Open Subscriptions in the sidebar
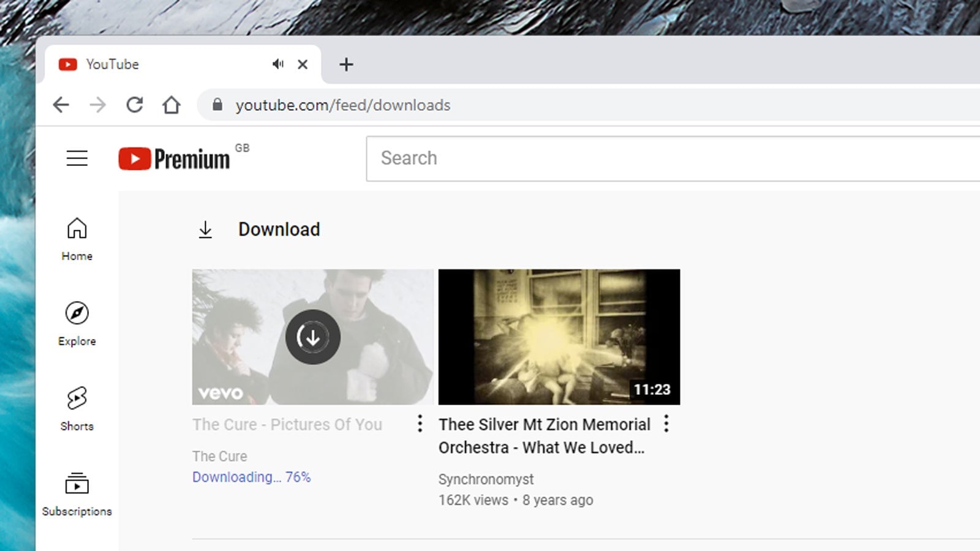This screenshot has height=551, width=980. point(76,493)
